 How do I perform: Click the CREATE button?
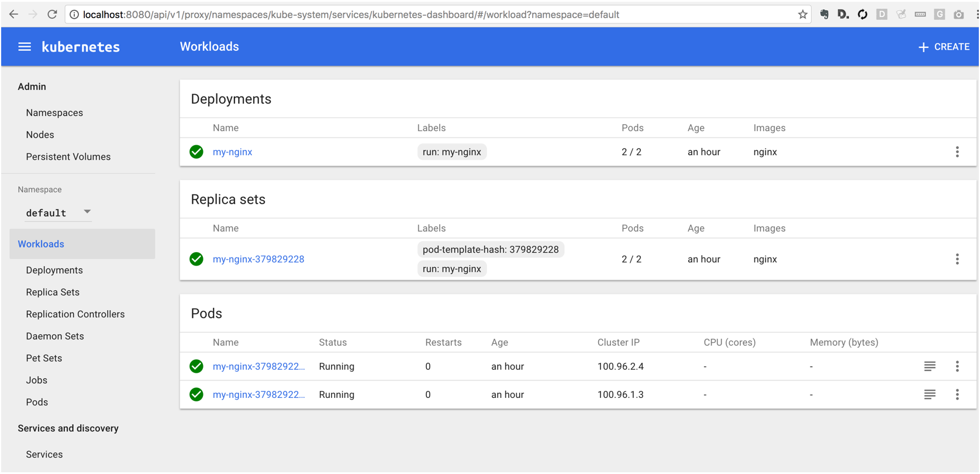tap(944, 47)
